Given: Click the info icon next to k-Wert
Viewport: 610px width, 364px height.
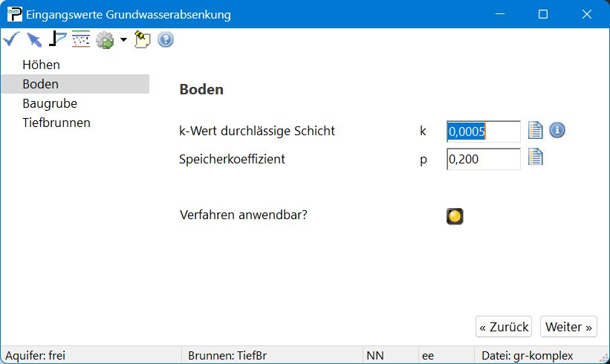Looking at the screenshot, I should tap(557, 131).
